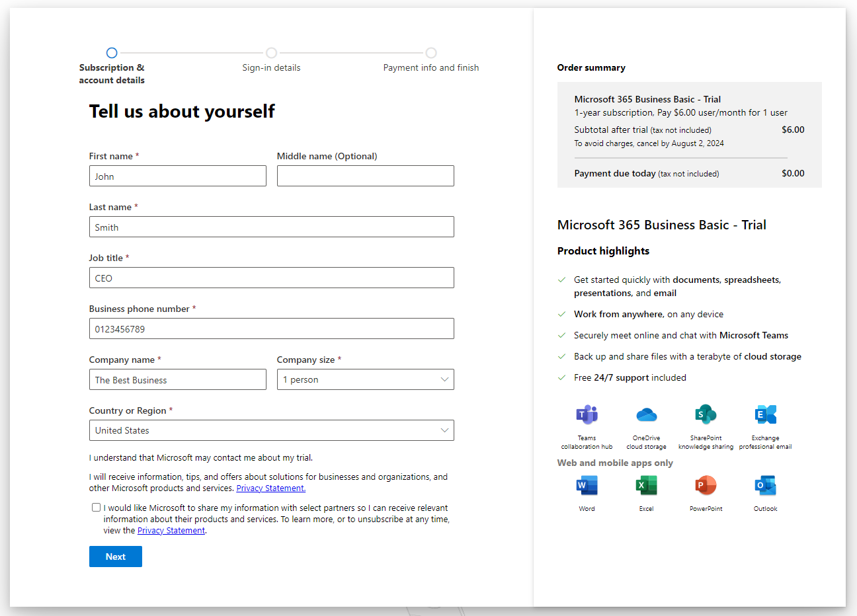
Task: Click the 'Order summary' heading
Action: (x=591, y=67)
